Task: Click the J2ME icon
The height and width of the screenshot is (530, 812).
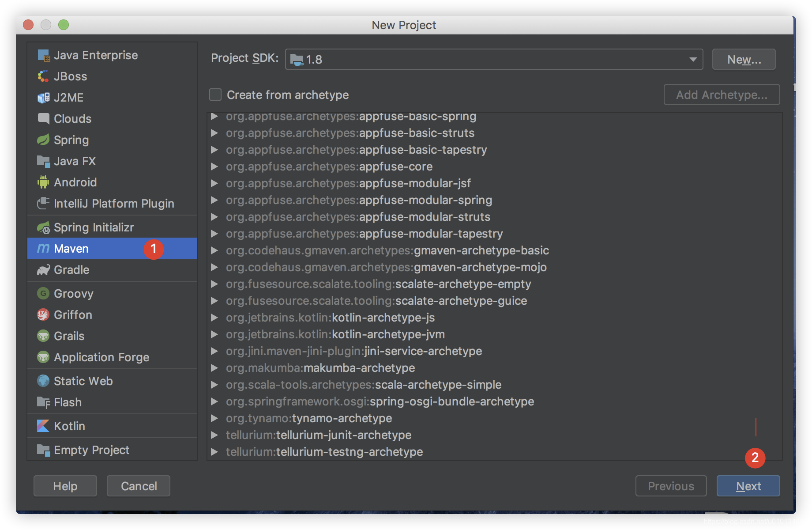Action: pyautogui.click(x=43, y=98)
